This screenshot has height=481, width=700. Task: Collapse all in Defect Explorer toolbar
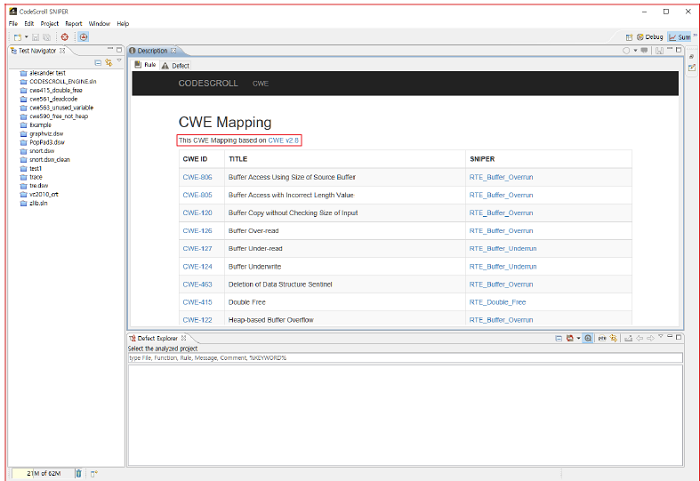(x=558, y=339)
